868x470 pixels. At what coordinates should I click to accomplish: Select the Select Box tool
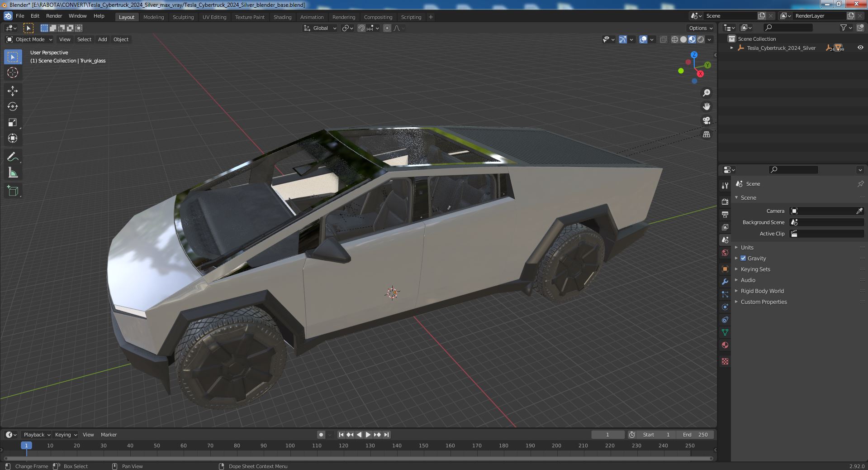(x=13, y=57)
